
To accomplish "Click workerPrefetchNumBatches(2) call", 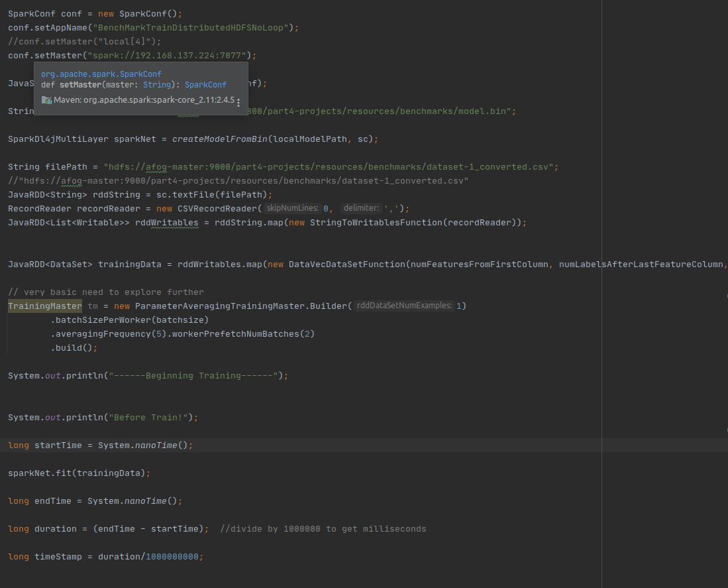I will pyautogui.click(x=243, y=334).
